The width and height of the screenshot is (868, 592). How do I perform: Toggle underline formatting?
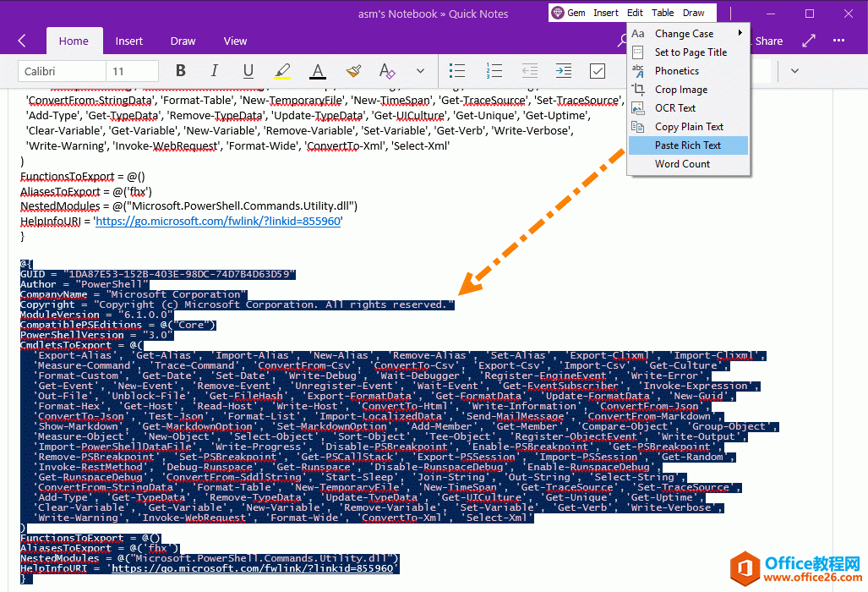pyautogui.click(x=248, y=71)
